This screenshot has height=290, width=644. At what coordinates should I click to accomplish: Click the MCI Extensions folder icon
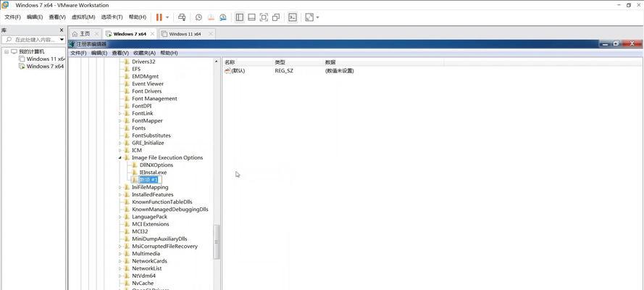click(127, 224)
